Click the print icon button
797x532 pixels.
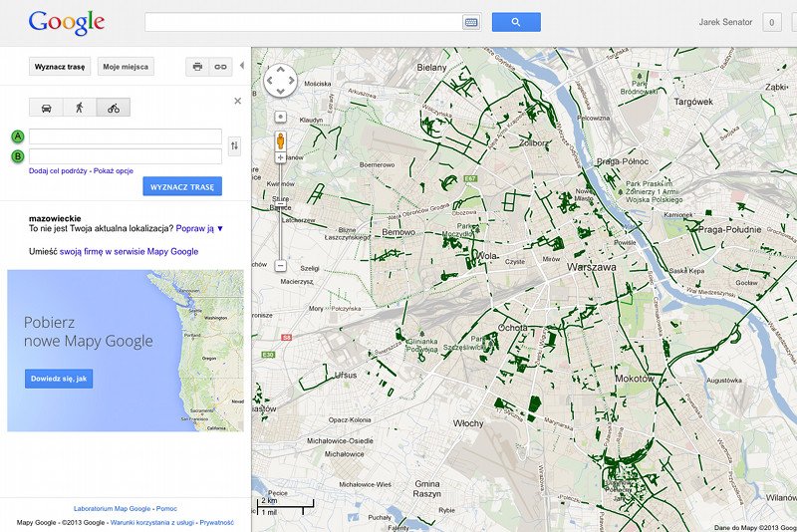[x=197, y=67]
